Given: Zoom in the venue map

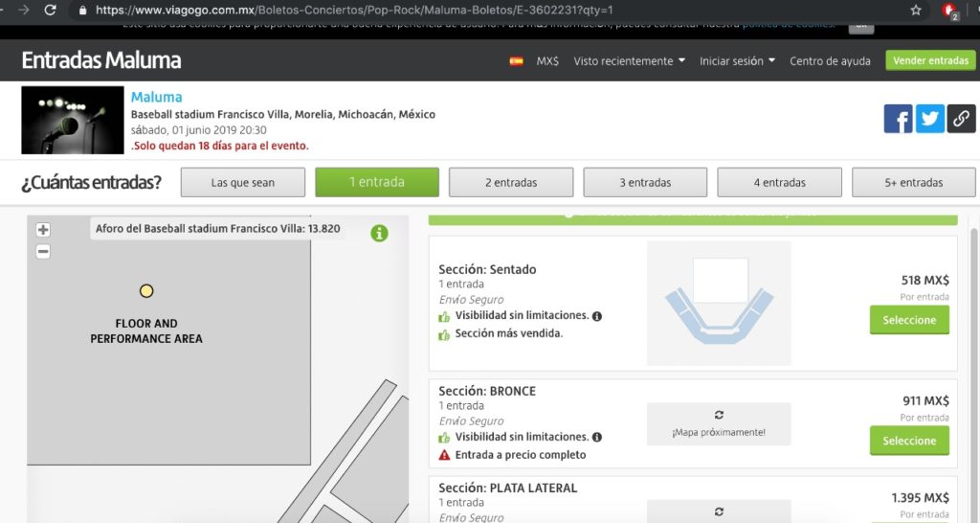Looking at the screenshot, I should pyautogui.click(x=43, y=230).
